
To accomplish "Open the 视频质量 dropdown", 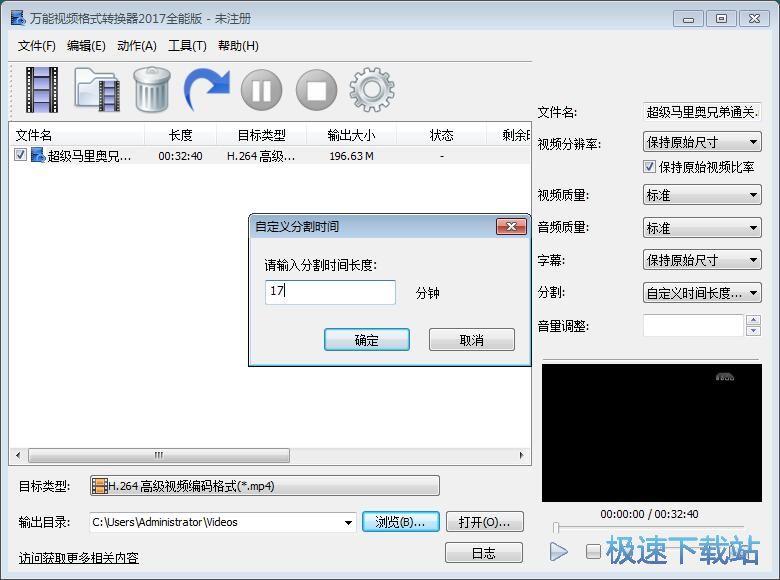I will (702, 195).
